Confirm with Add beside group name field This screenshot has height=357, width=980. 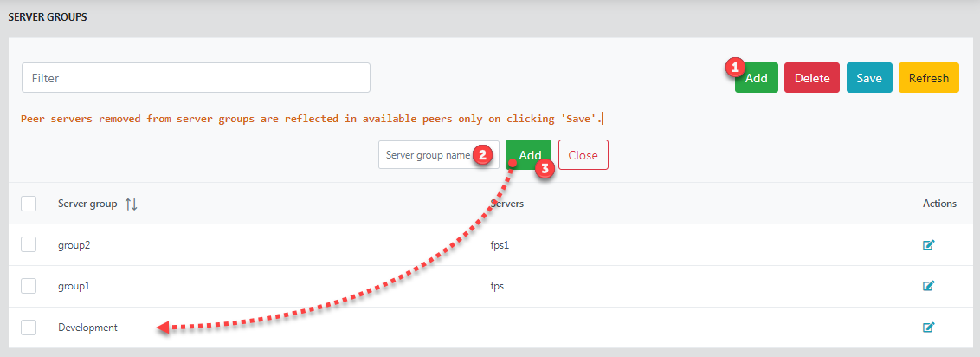click(x=529, y=155)
